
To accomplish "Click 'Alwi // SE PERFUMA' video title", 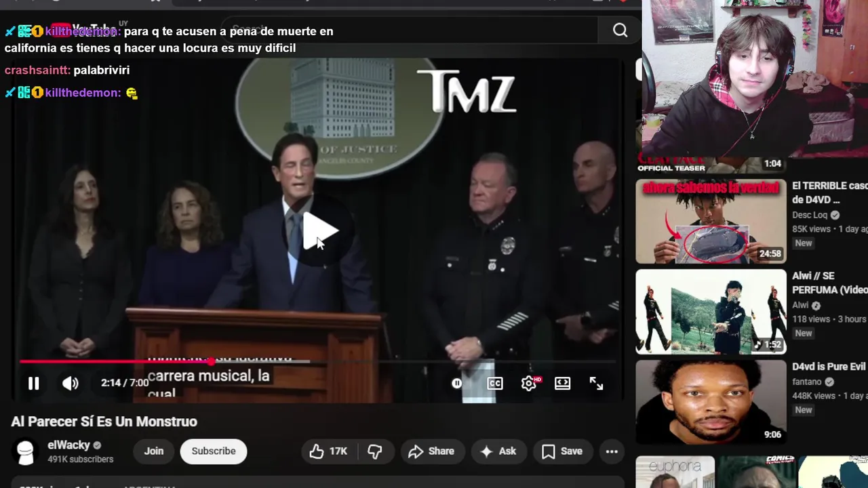I will pos(829,283).
